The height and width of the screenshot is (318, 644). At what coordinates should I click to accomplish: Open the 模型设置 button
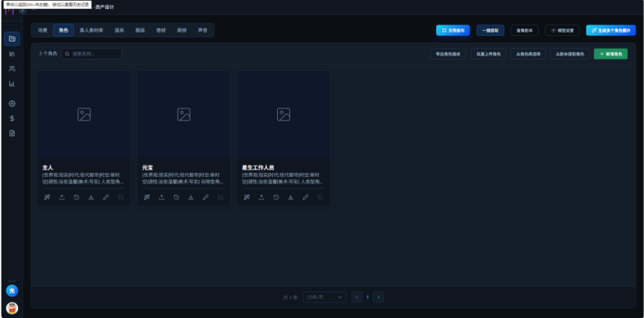coord(562,30)
